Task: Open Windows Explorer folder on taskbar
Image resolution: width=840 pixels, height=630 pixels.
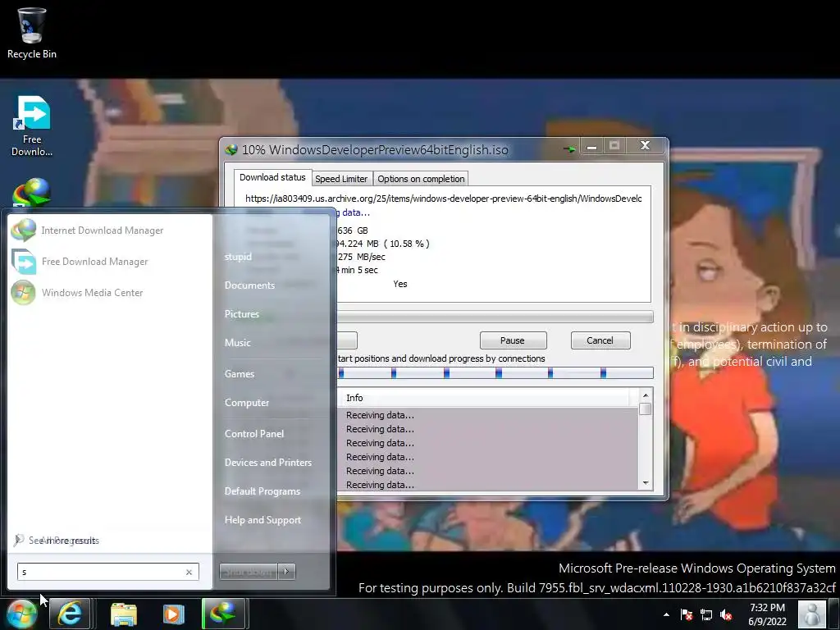Action: 124,614
